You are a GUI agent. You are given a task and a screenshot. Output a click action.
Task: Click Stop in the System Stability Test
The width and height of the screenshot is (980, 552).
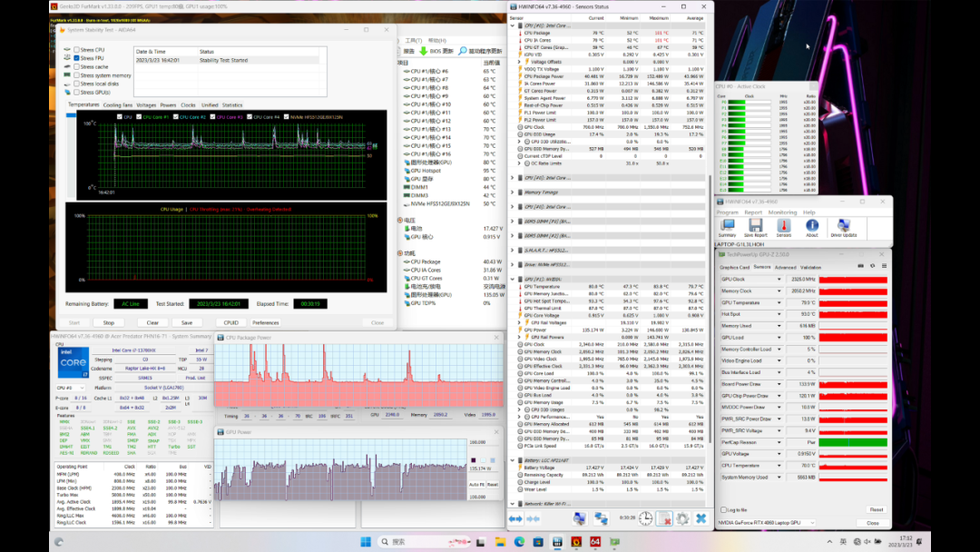(109, 322)
